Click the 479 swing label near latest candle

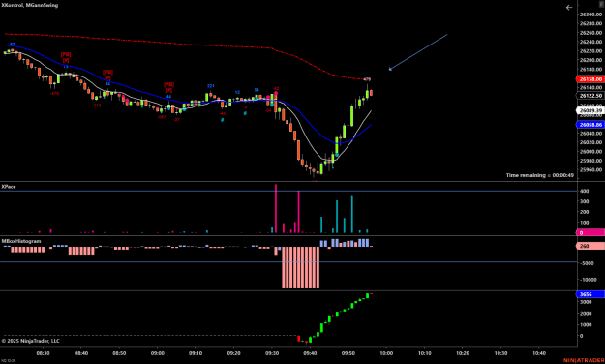(367, 79)
